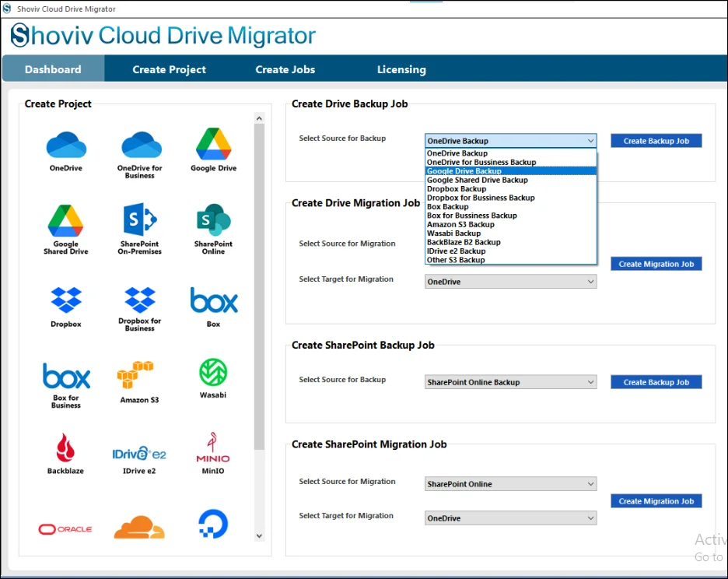
Task: Expand Drive Migration target OneDrive dropdown
Action: pyautogui.click(x=511, y=282)
